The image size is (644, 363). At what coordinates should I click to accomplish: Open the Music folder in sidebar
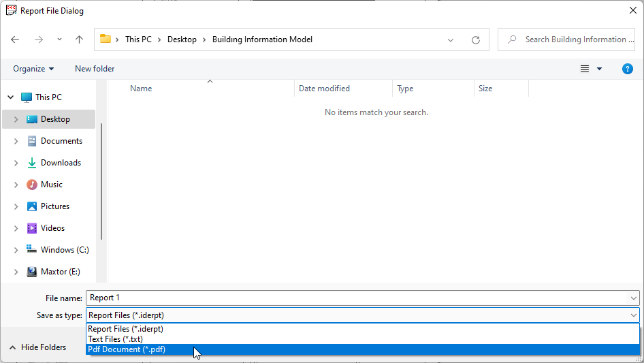51,185
